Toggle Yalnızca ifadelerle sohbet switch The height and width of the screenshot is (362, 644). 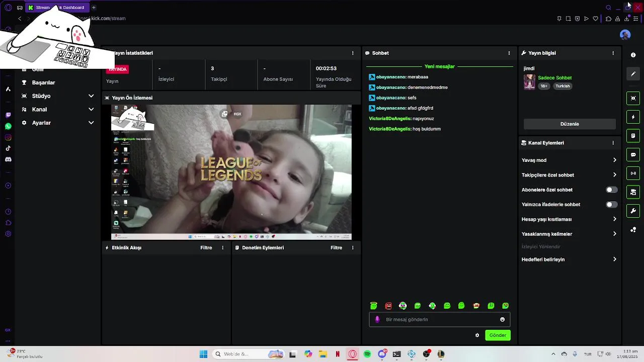click(611, 205)
